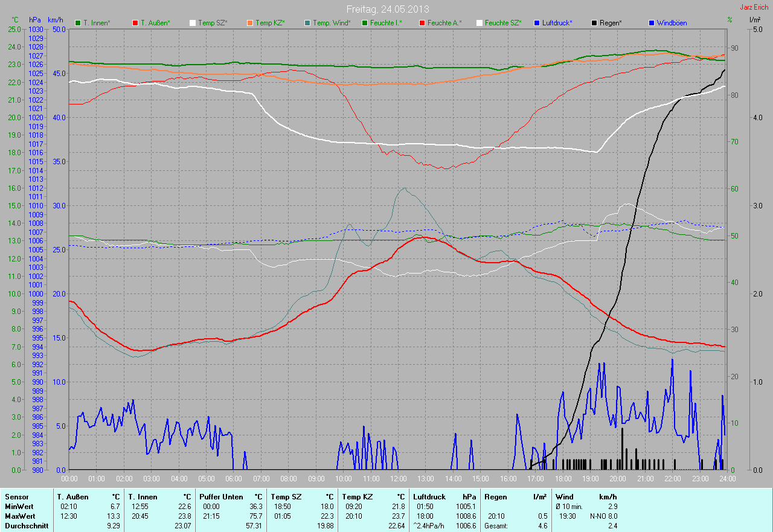Click the blue Luftdruck legend swatch
Image resolution: width=773 pixels, height=532 pixels.
click(537, 23)
